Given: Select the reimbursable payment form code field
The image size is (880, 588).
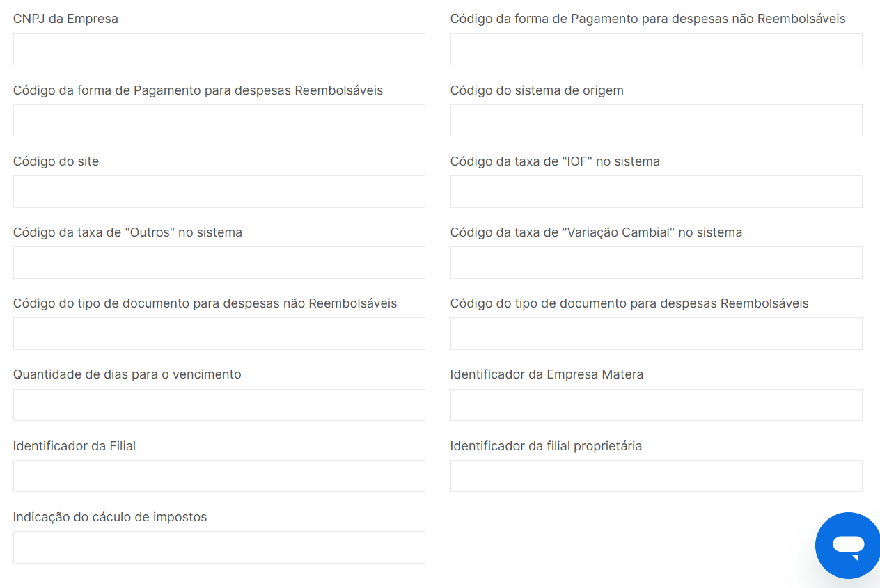Looking at the screenshot, I should (x=219, y=120).
